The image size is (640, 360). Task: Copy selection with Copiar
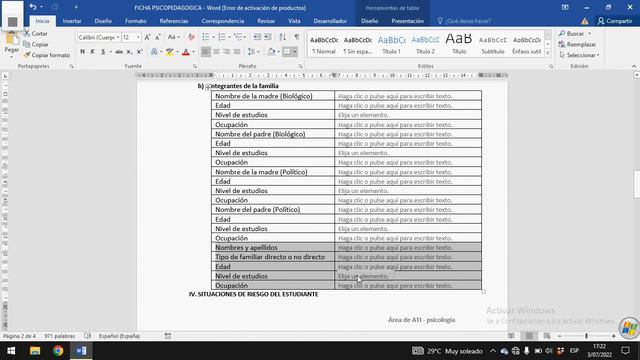36,44
